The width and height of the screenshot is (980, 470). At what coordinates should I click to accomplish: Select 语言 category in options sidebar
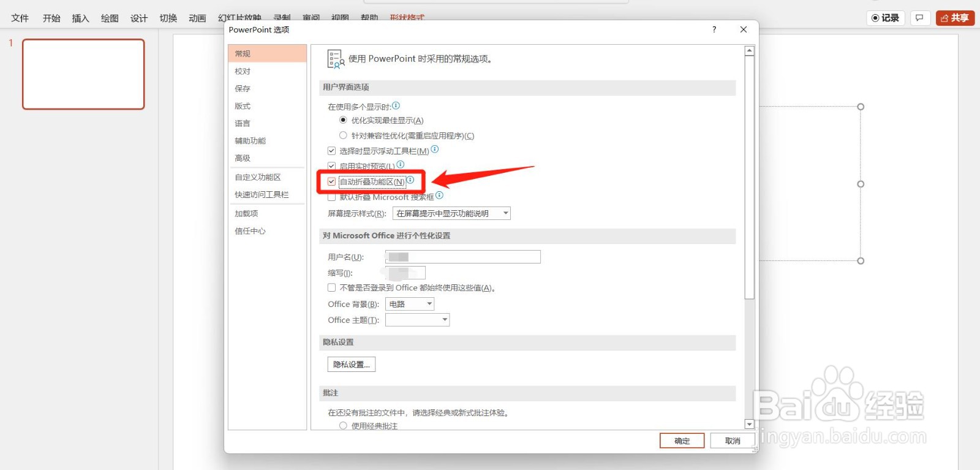[267, 123]
